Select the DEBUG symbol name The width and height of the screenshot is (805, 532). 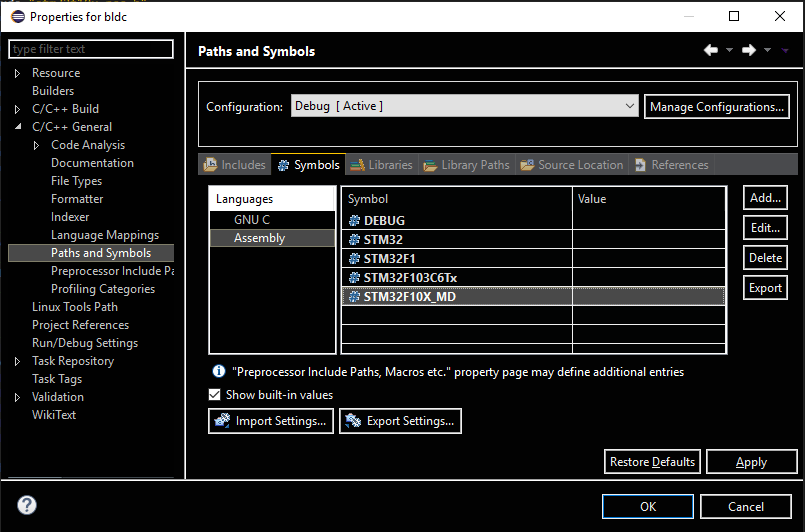(384, 221)
